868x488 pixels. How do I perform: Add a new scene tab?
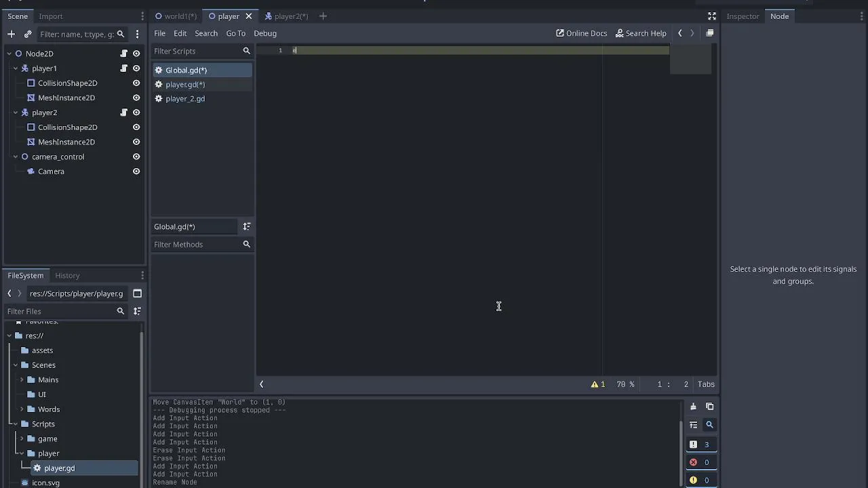[323, 16]
